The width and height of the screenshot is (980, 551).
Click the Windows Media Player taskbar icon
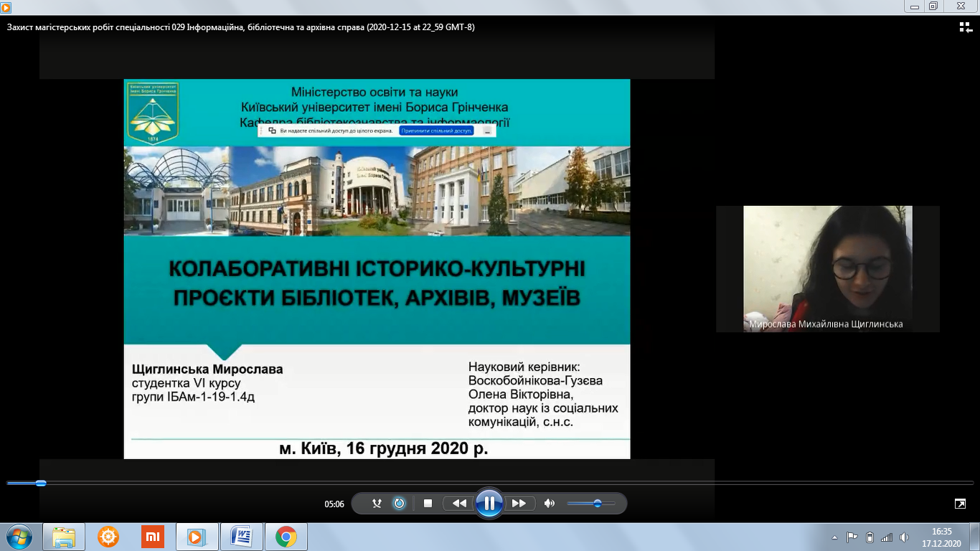click(x=196, y=537)
